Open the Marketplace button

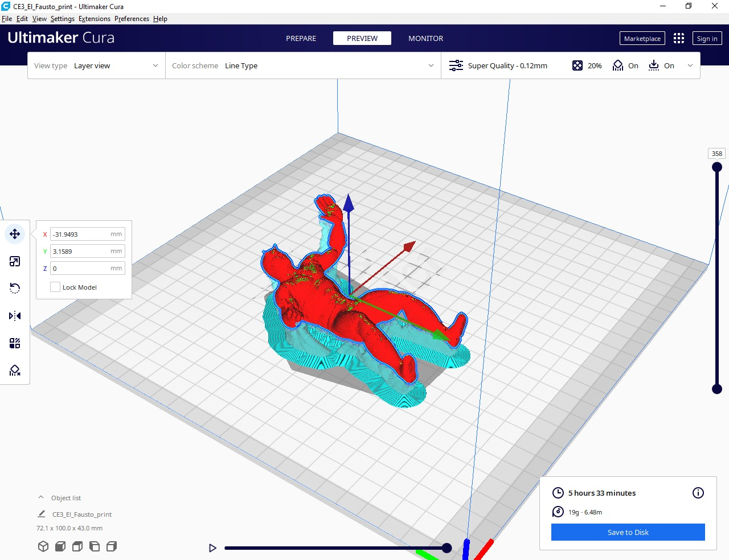642,38
